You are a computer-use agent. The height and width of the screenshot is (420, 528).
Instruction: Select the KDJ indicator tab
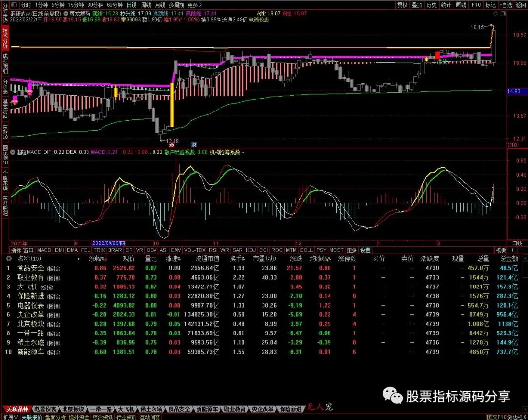[x=251, y=250]
